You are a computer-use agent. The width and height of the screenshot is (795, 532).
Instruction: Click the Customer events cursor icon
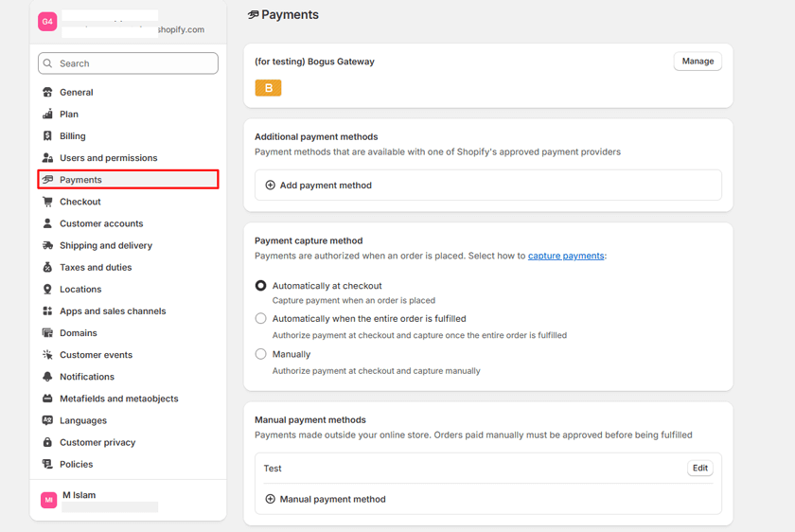click(47, 354)
